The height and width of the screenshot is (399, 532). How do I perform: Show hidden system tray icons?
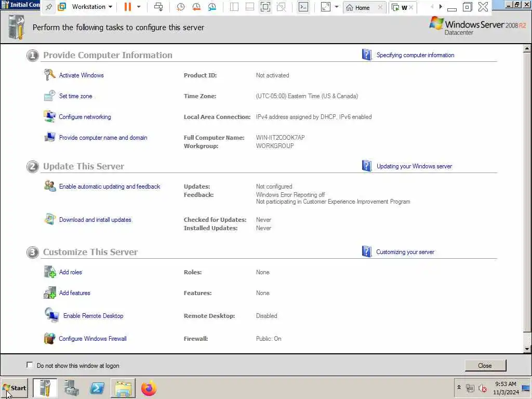[459, 388]
